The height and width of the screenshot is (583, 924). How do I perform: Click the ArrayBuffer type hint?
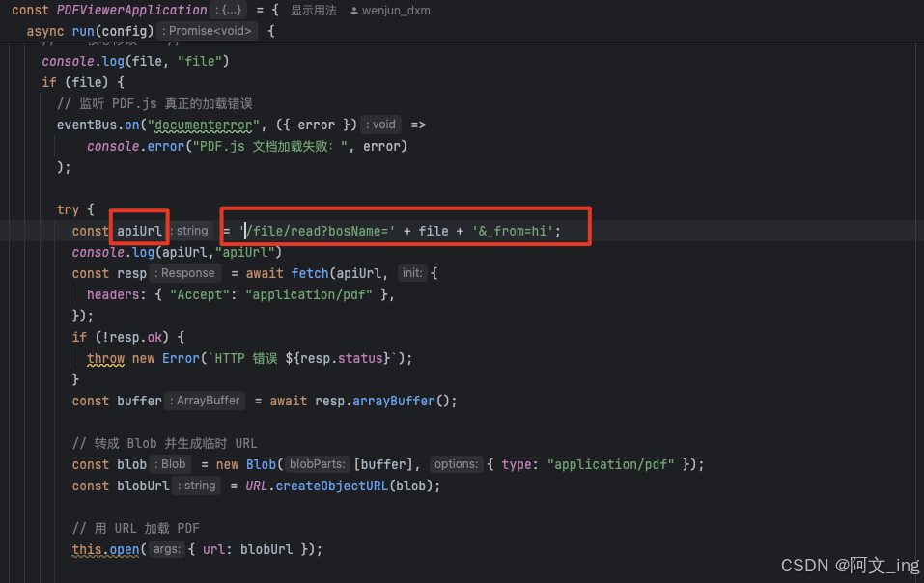[x=205, y=401]
